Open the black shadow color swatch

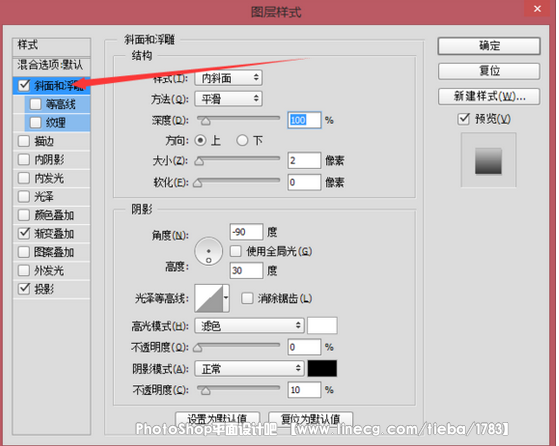[322, 368]
